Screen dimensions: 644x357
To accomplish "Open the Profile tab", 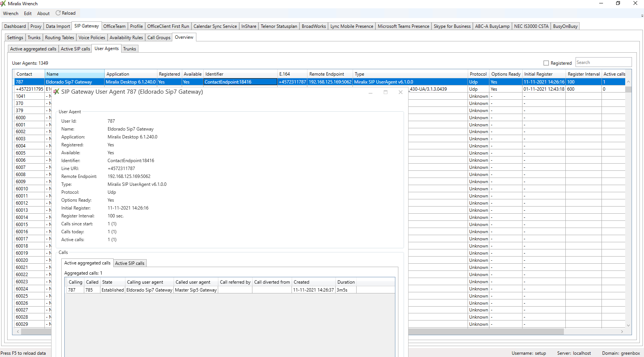I will (136, 26).
